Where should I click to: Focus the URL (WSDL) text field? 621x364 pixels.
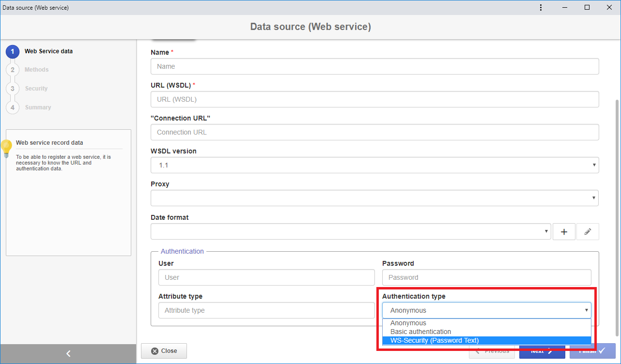coord(375,99)
